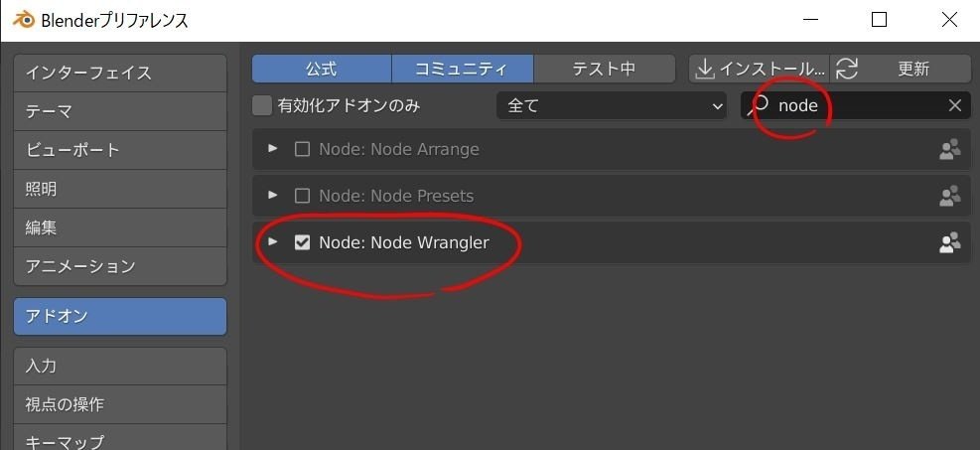The width and height of the screenshot is (980, 450).
Task: Open the 入力 preferences section
Action: (120, 367)
